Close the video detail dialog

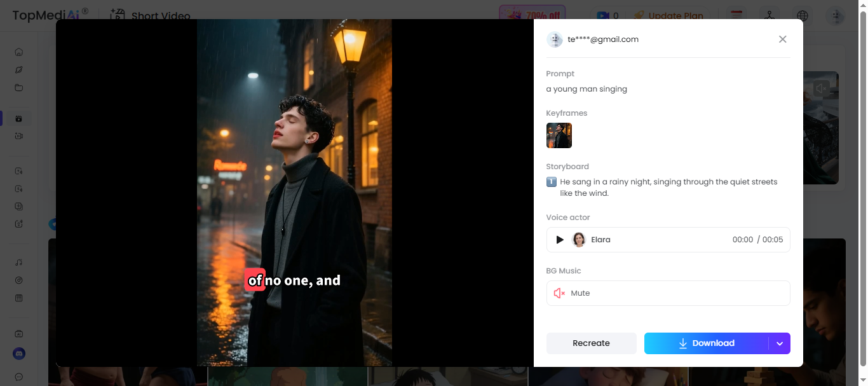782,39
